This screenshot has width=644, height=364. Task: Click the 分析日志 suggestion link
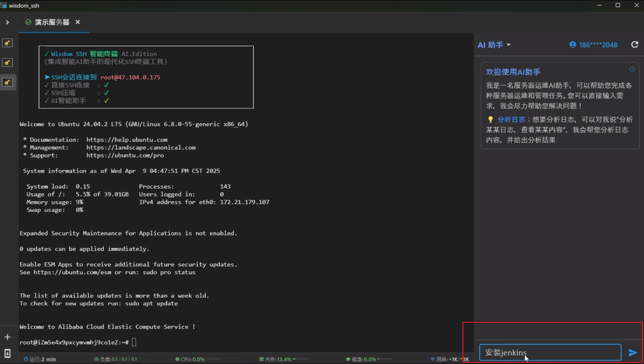click(x=511, y=119)
